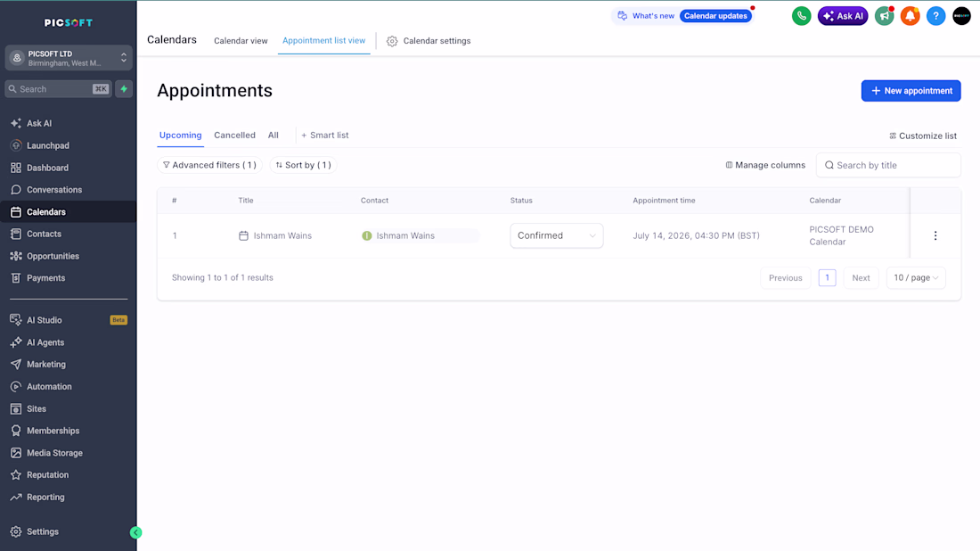
Task: Open the user profile avatar
Action: point(961,16)
